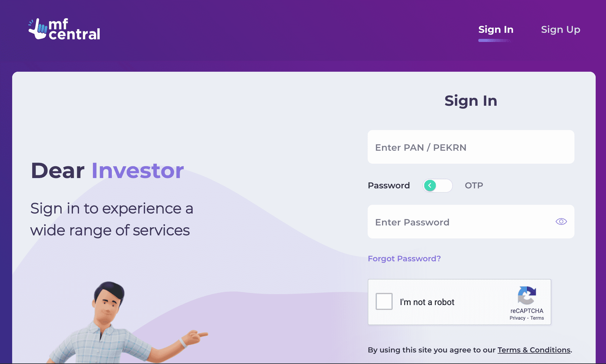606x364 pixels.
Task: Focus the Enter Password field
Action: (x=471, y=222)
